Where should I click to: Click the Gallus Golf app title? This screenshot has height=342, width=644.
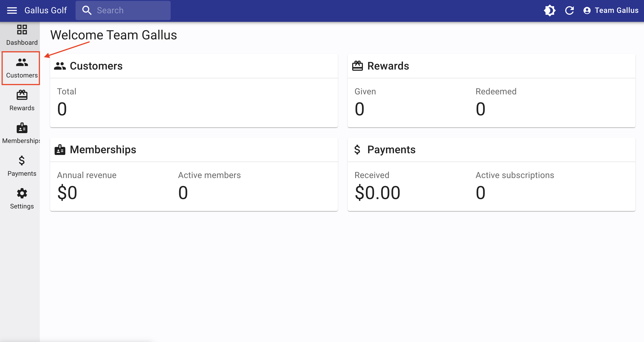[x=46, y=10]
